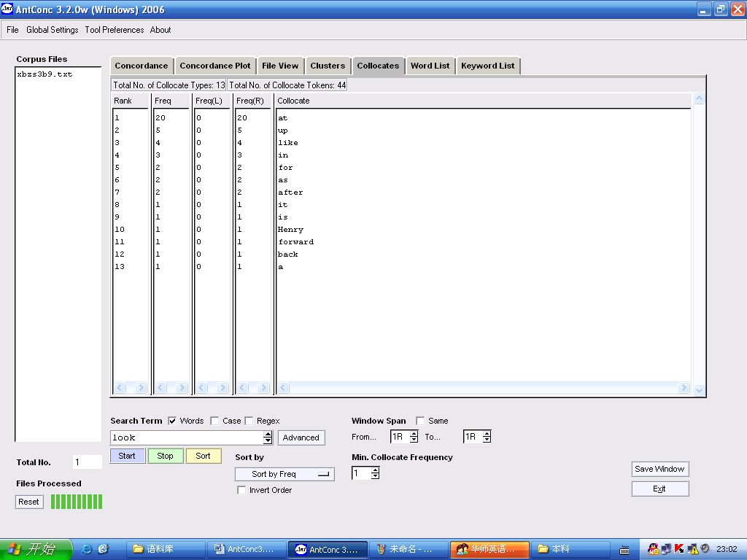Switch to the Word List tab
747x560 pixels.
click(x=430, y=66)
